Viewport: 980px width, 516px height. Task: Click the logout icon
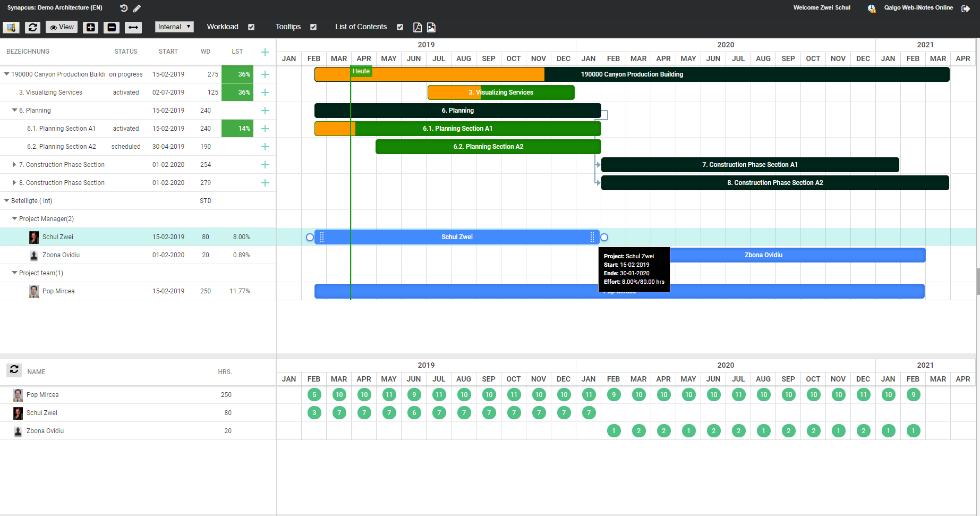966,9
